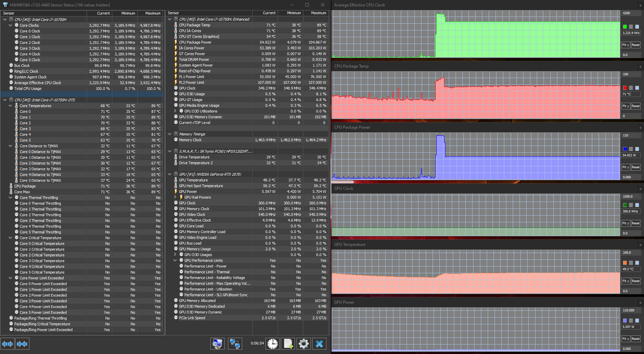Click Fit y on CPU Clock graph

[625, 45]
